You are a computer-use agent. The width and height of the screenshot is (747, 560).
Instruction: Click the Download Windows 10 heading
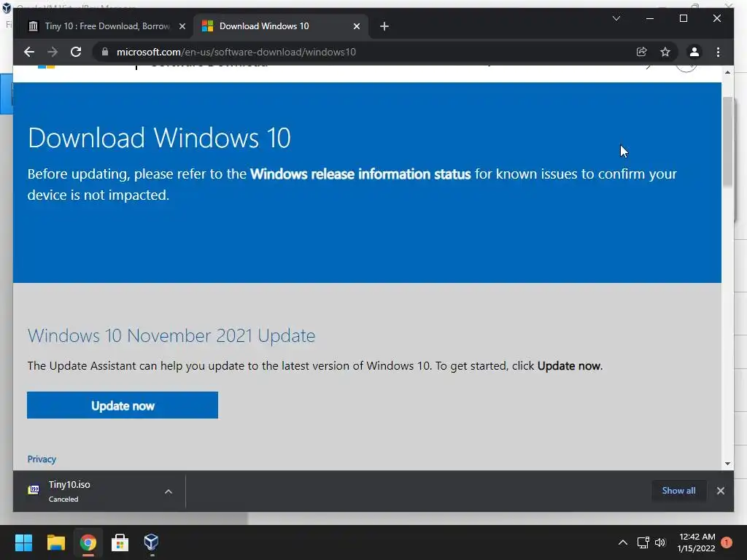pos(159,138)
